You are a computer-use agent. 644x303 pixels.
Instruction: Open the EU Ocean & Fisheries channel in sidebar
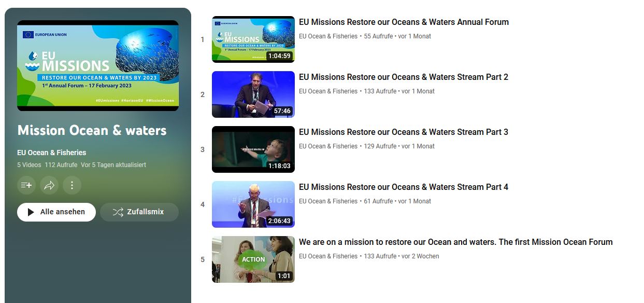click(x=52, y=153)
